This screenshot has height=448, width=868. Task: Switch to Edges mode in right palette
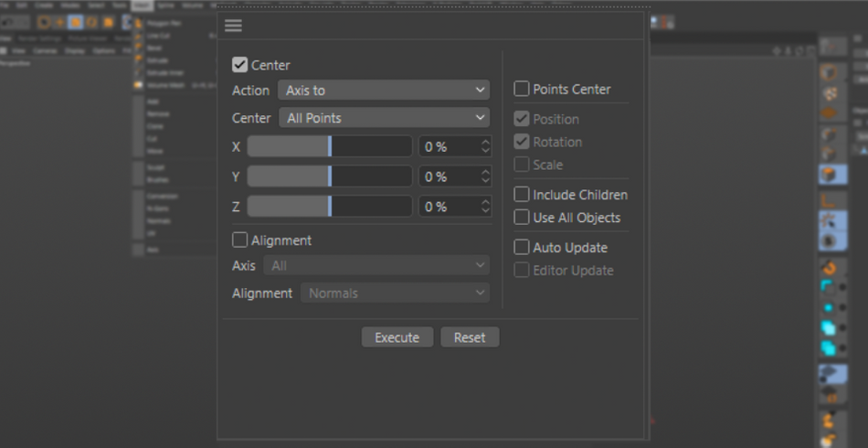(829, 155)
